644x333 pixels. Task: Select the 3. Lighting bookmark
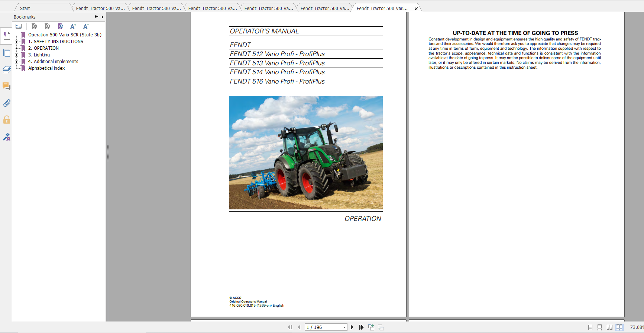tap(39, 55)
